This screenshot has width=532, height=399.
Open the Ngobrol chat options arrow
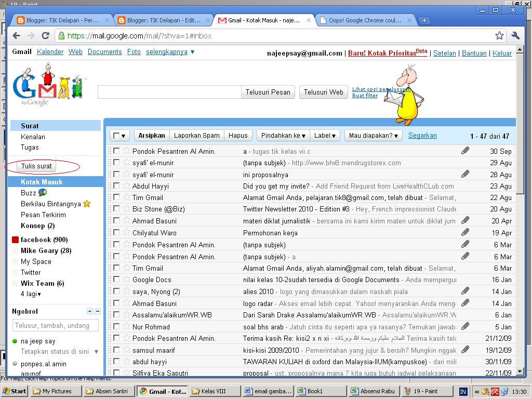click(90, 311)
